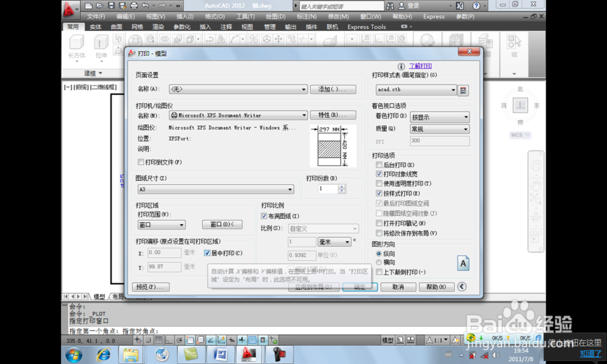Click the 特性 printer properties button
This screenshot has height=364, width=607.
[333, 115]
